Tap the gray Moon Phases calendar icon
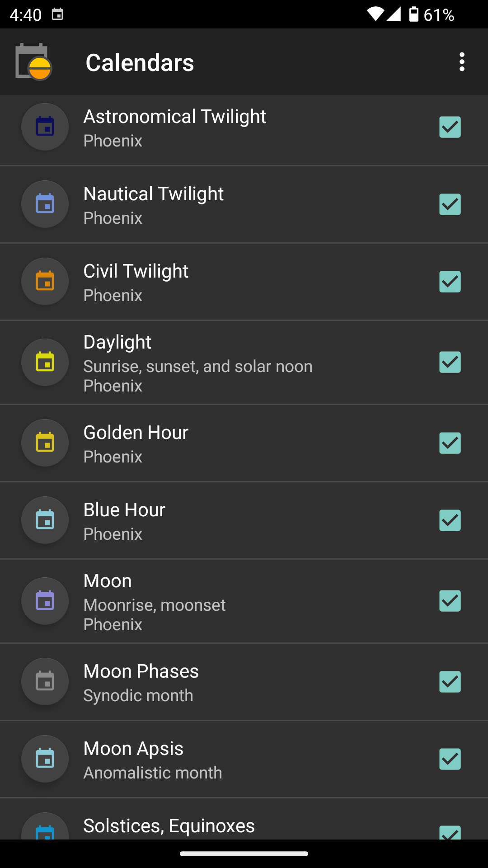This screenshot has height=868, width=488. point(45,681)
